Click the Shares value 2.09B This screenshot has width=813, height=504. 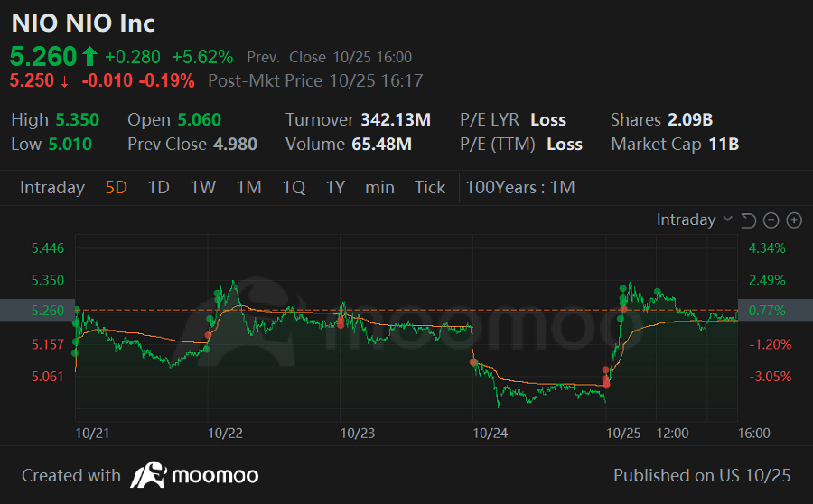coord(690,120)
